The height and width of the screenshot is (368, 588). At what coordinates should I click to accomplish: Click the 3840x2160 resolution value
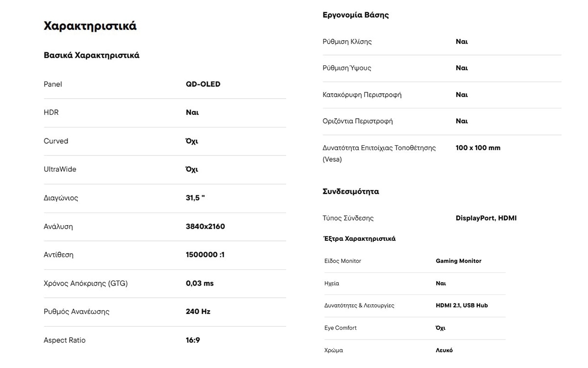[205, 227]
